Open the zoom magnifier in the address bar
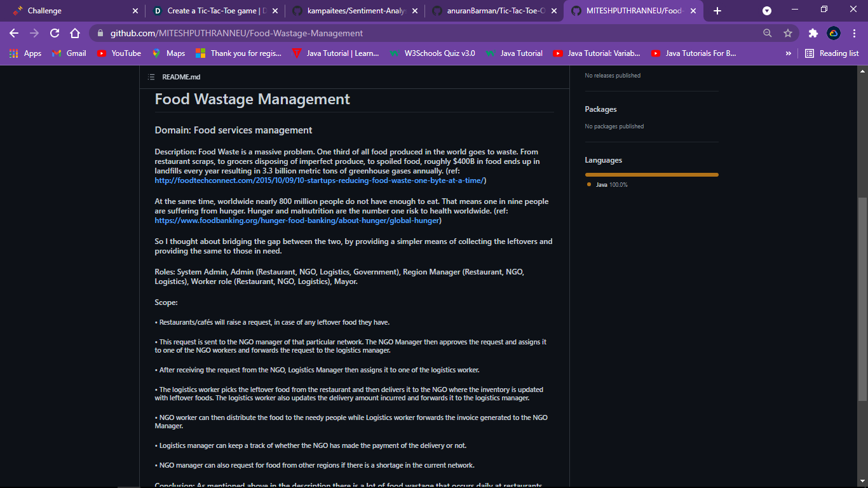Image resolution: width=868 pixels, height=488 pixels. 768,33
